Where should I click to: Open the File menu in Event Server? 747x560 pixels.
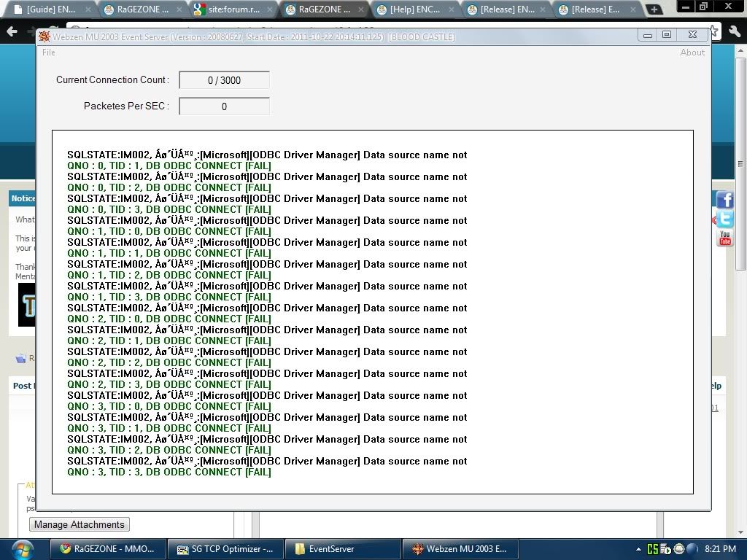[x=49, y=52]
